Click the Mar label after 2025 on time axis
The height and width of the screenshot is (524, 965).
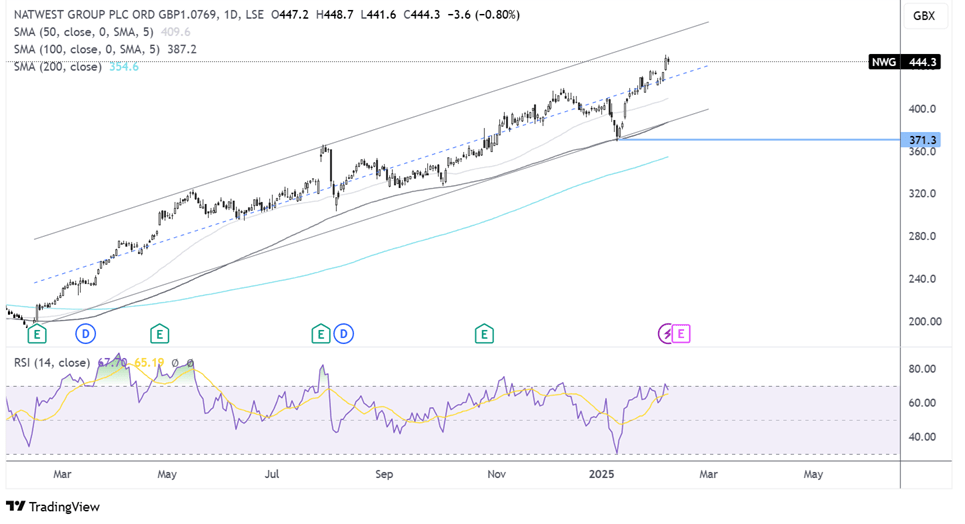pos(708,474)
